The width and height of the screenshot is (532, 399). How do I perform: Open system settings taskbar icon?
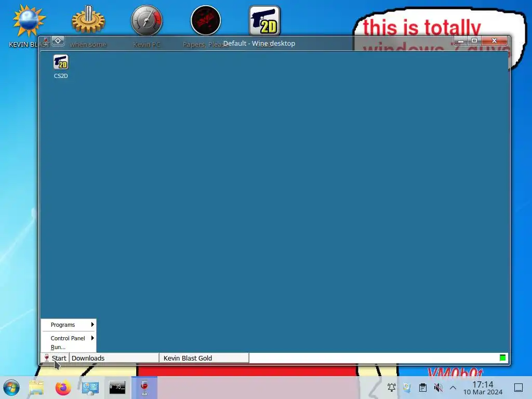tap(90, 388)
